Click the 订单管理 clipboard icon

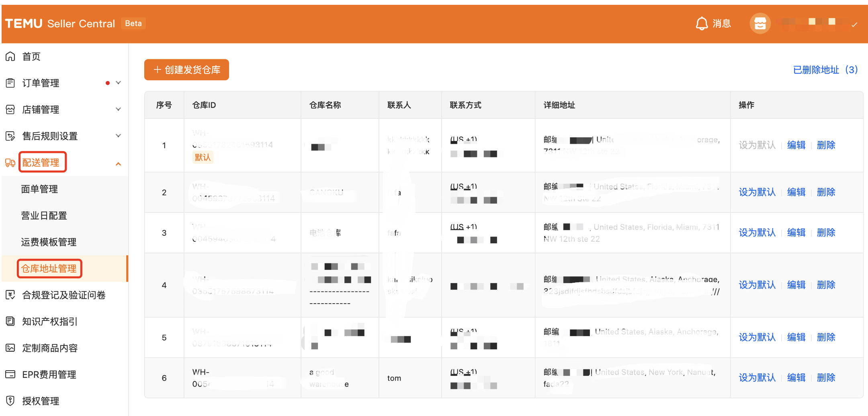click(10, 83)
